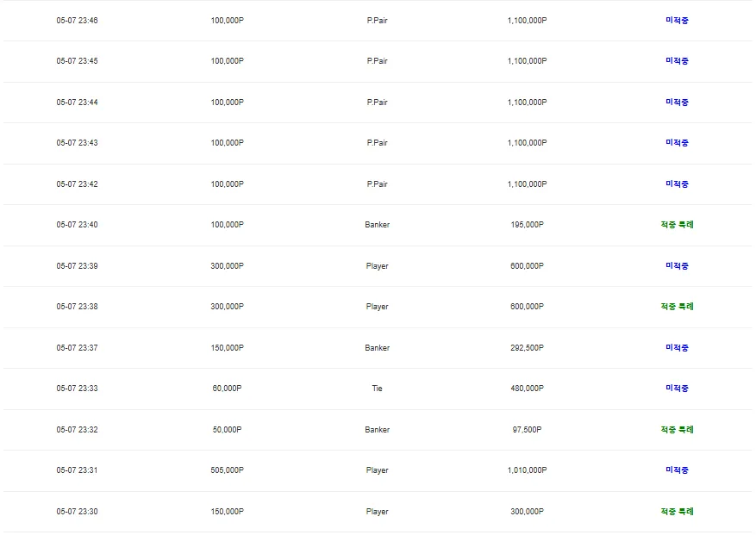This screenshot has height=535, width=756.
Task: Click the 505,000P bet amount
Action: click(227, 470)
